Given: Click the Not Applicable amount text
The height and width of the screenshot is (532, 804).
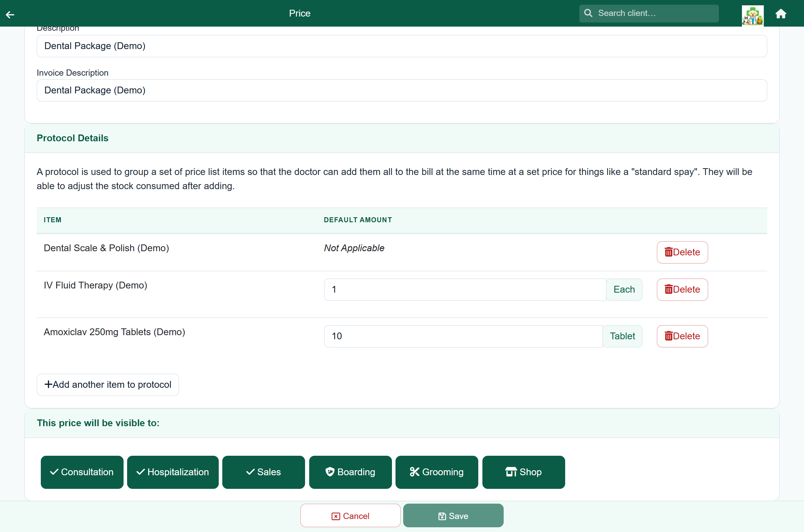Looking at the screenshot, I should [x=354, y=248].
